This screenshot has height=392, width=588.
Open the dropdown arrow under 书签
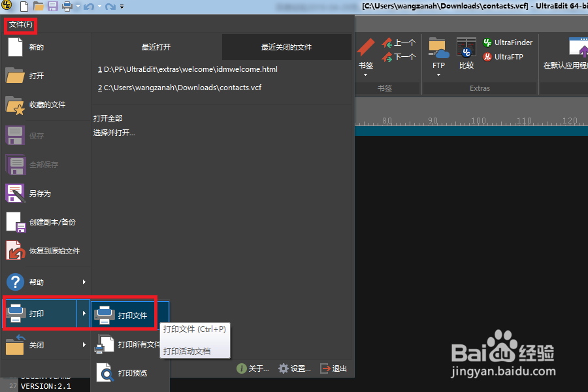(366, 75)
